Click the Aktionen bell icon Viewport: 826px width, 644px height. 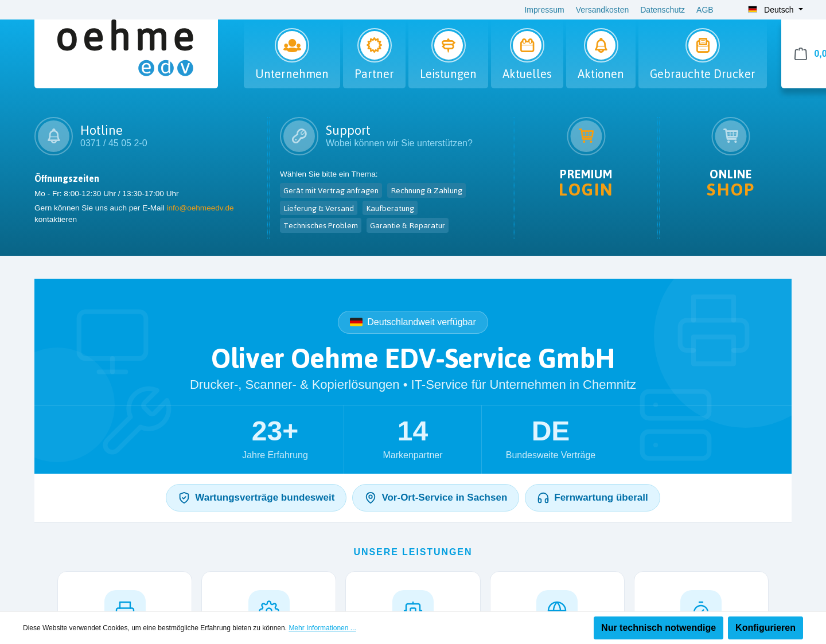(x=601, y=45)
